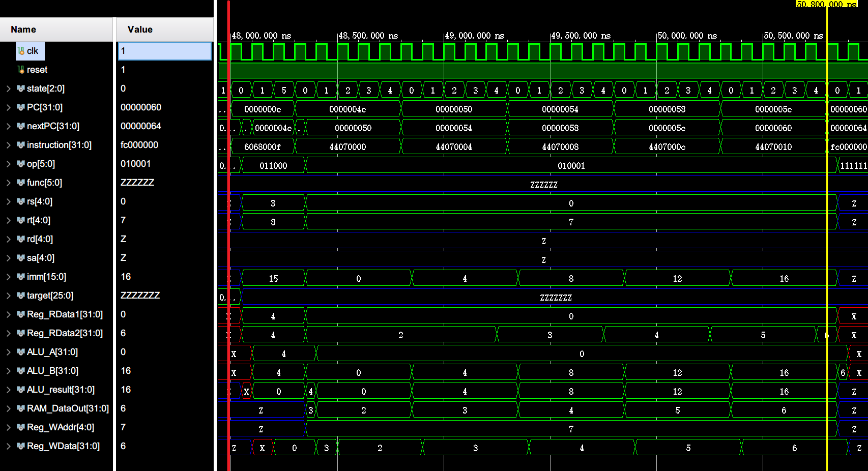Select the ALU_A[31:0] signal name

click(52, 352)
